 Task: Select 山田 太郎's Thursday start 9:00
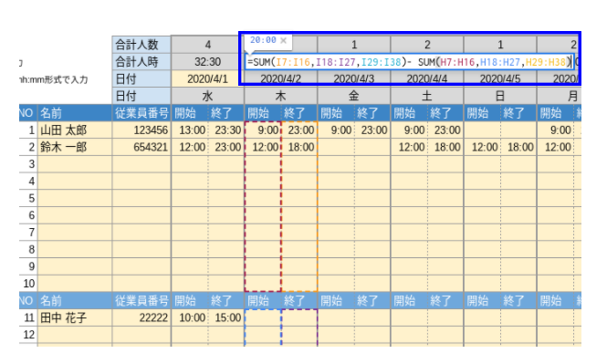tap(263, 130)
